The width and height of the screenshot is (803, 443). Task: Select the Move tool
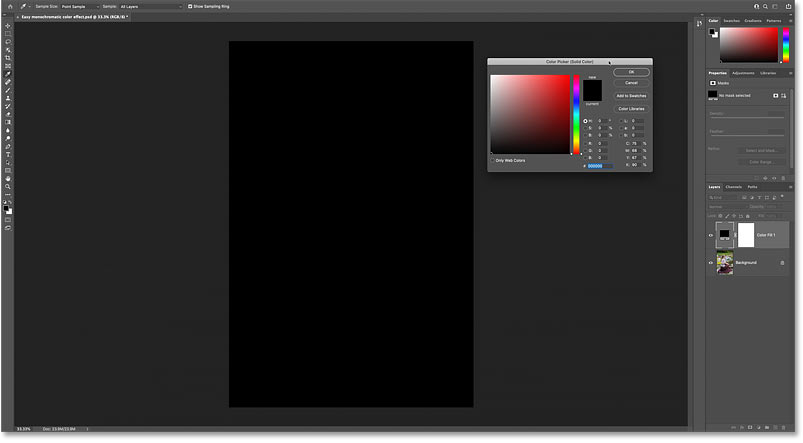tap(8, 26)
